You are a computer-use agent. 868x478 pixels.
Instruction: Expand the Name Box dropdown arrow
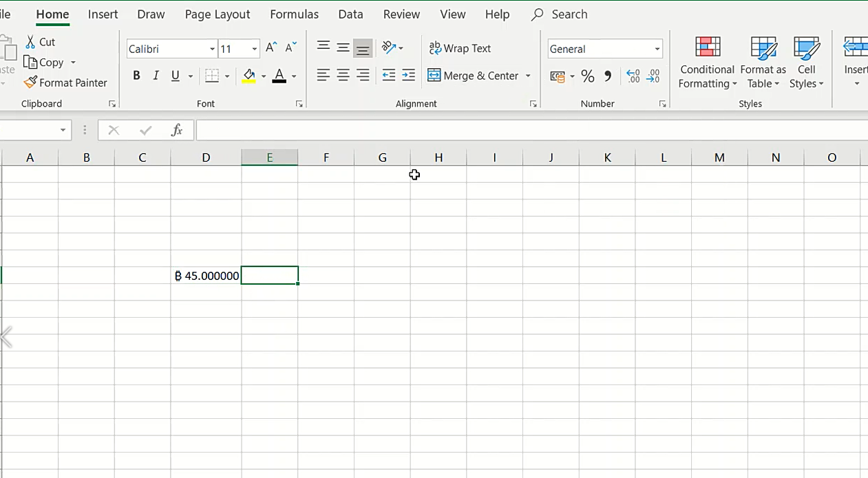click(x=63, y=130)
